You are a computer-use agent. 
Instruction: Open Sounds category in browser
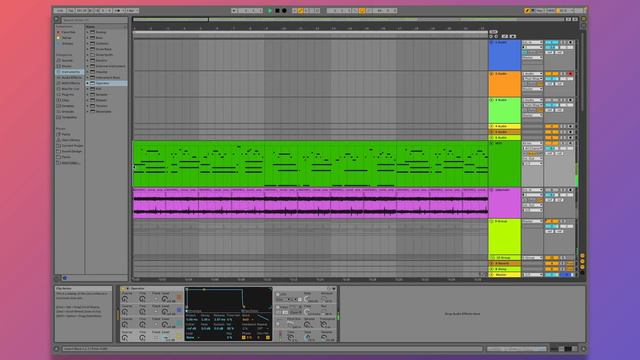[67, 60]
